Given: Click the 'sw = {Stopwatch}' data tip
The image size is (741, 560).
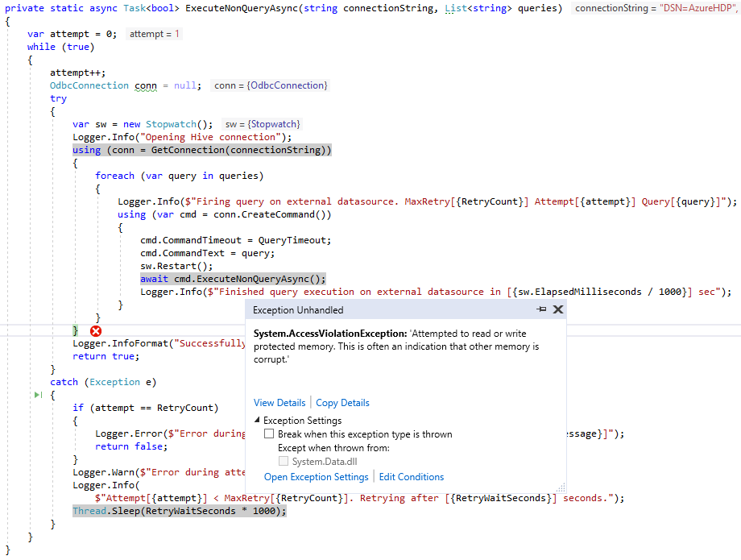Looking at the screenshot, I should coord(263,124).
